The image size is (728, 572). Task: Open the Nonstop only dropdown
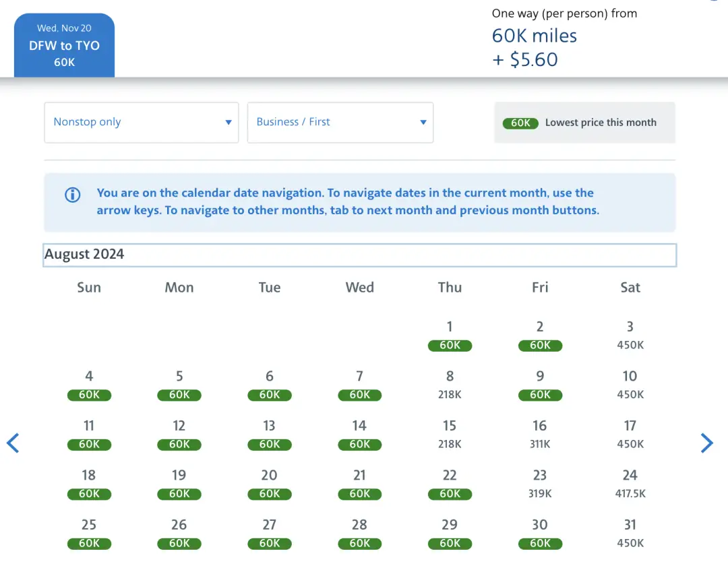point(142,123)
